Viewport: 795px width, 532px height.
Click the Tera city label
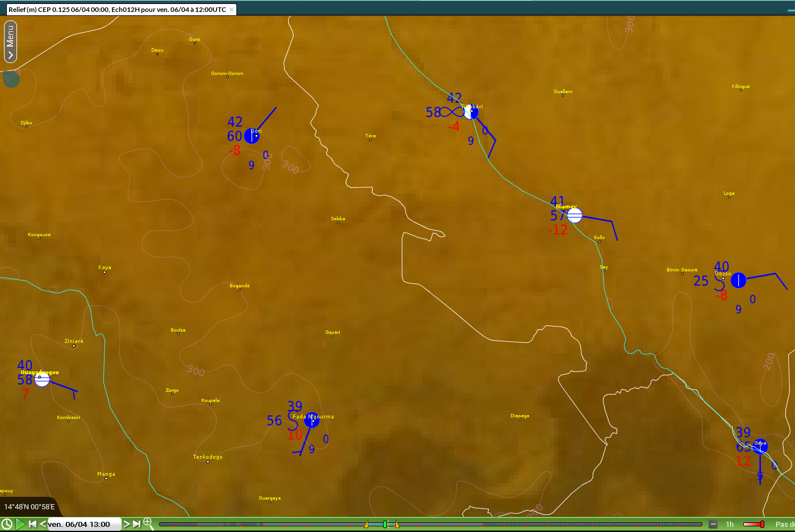click(371, 136)
